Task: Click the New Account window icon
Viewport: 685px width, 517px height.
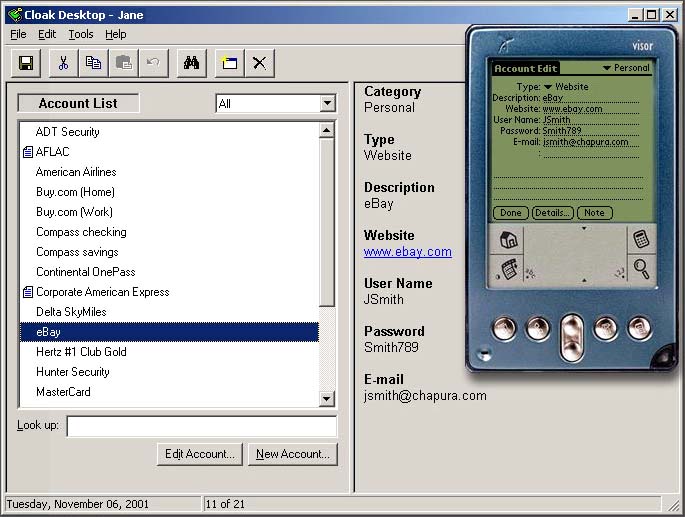Action: click(230, 63)
